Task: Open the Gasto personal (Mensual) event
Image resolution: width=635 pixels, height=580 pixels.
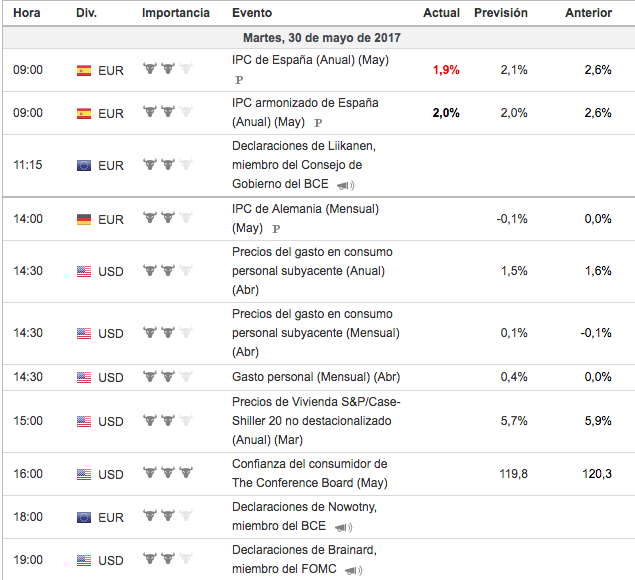Action: [x=315, y=377]
